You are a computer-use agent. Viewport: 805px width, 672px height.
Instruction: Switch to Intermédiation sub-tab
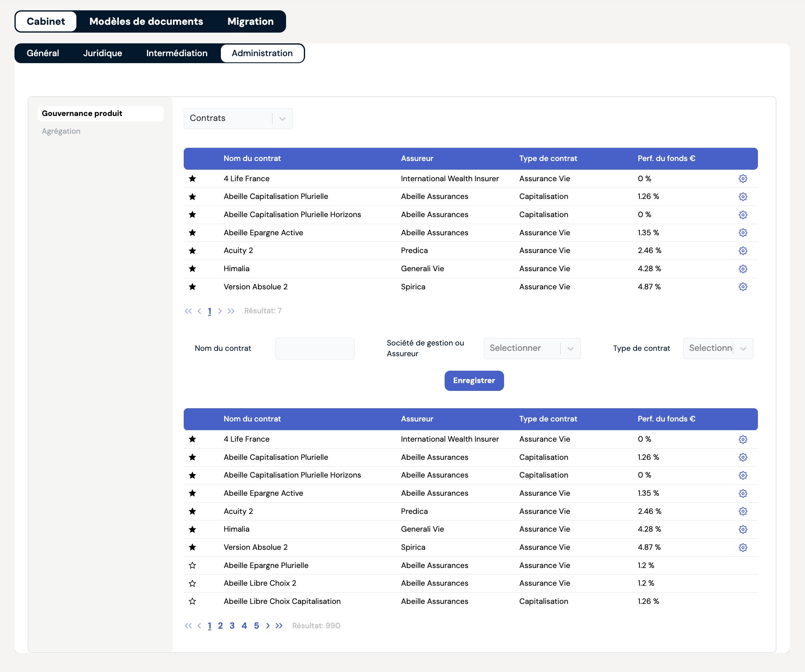pos(177,53)
